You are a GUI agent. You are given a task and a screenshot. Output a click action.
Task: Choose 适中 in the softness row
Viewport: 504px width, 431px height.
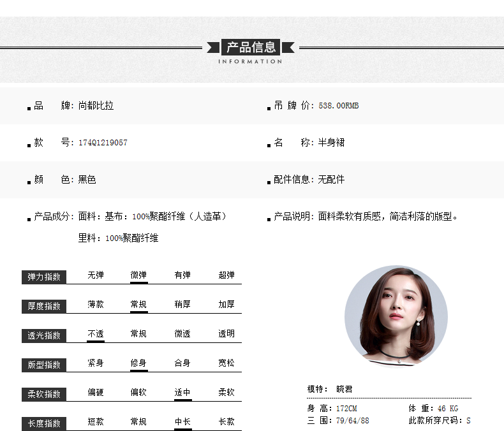[x=182, y=392]
